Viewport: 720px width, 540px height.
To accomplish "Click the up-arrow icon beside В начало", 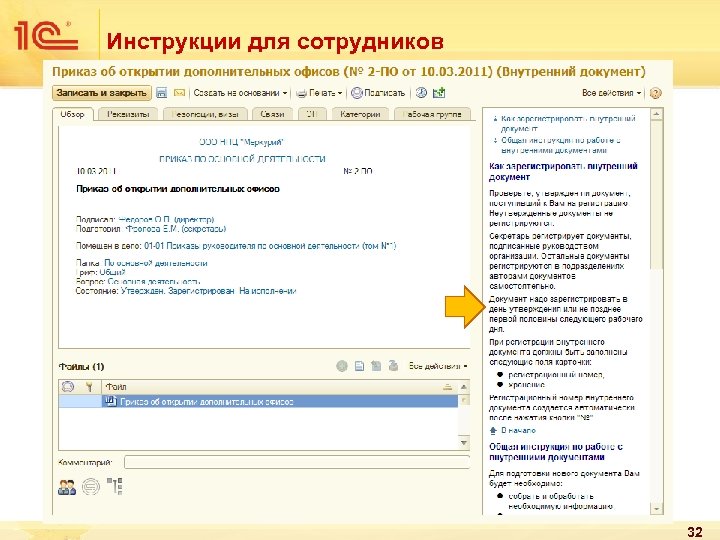I will click(x=493, y=431).
